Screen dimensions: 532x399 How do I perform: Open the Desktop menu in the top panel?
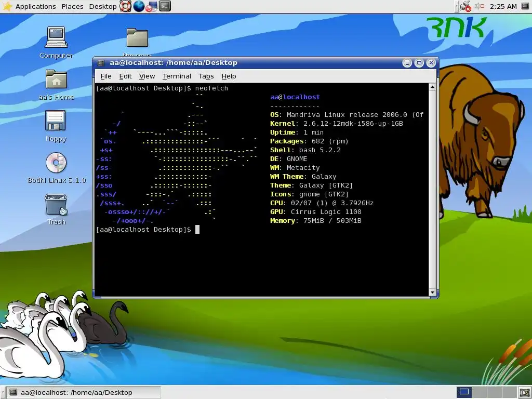(x=102, y=6)
